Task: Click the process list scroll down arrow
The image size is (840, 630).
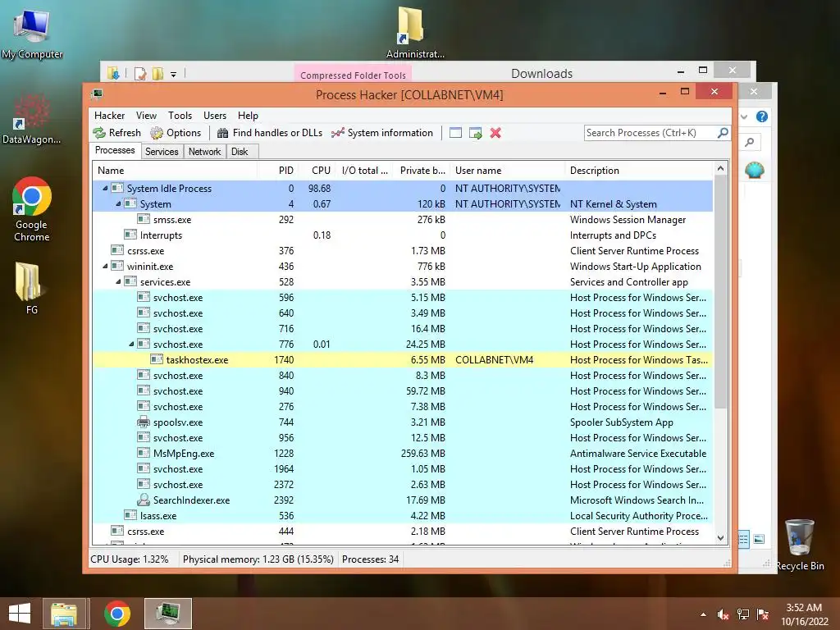Action: (x=720, y=538)
